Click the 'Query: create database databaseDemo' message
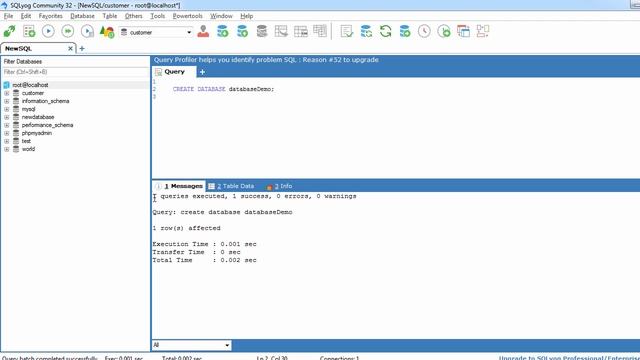Image resolution: width=640 pixels, height=360 pixels. coord(222,212)
